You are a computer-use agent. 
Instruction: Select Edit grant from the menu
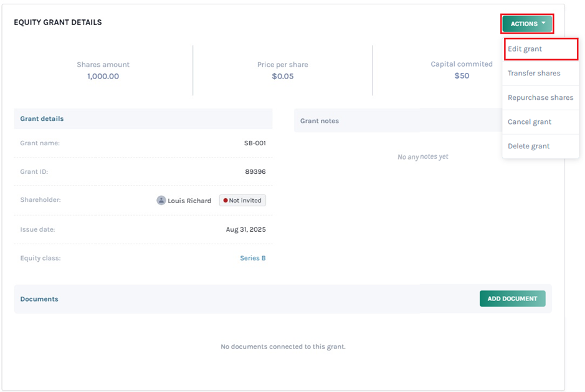525,49
